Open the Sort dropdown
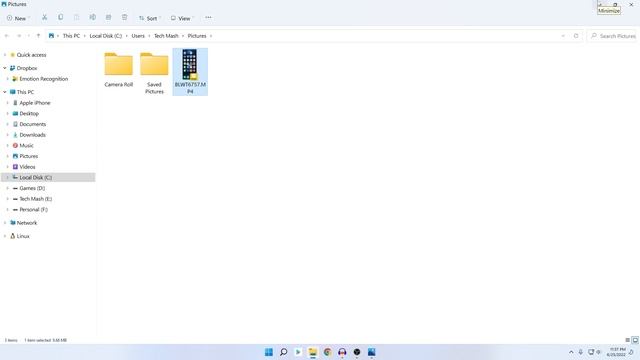The image size is (640, 360). coord(149,18)
